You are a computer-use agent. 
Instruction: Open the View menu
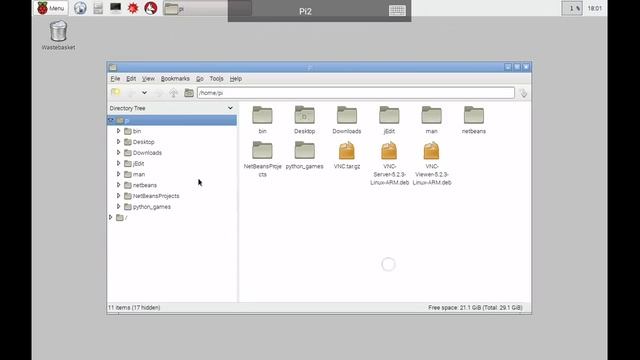pyautogui.click(x=148, y=79)
